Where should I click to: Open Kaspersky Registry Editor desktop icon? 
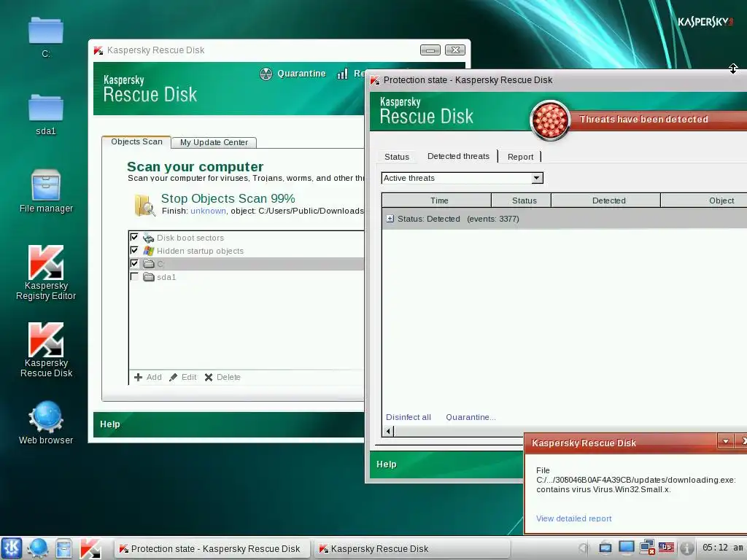click(x=46, y=262)
